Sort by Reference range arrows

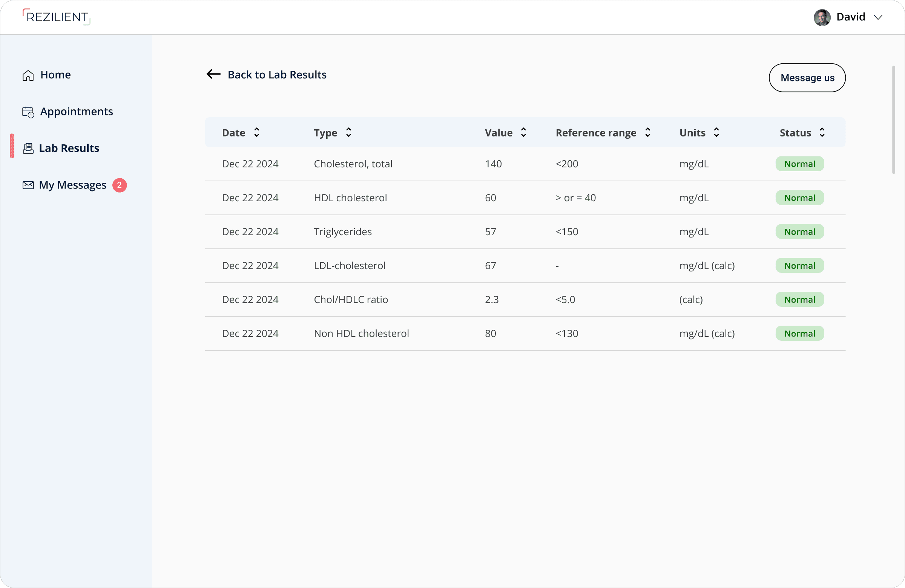[x=647, y=132]
